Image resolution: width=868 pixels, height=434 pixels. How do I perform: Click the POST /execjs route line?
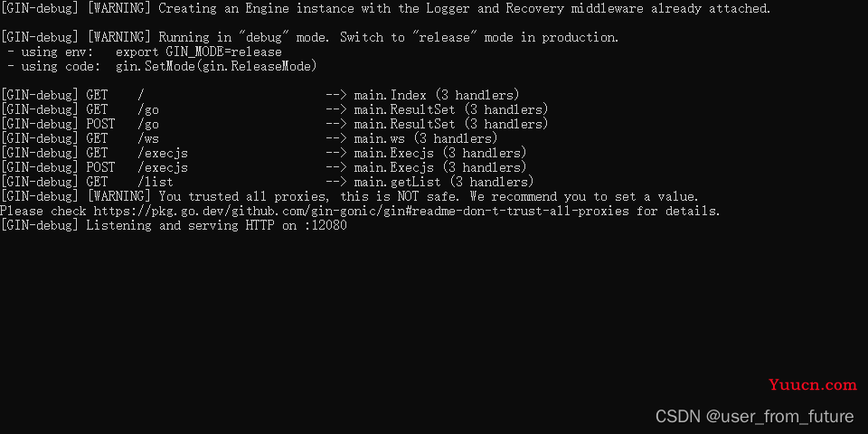click(x=263, y=167)
